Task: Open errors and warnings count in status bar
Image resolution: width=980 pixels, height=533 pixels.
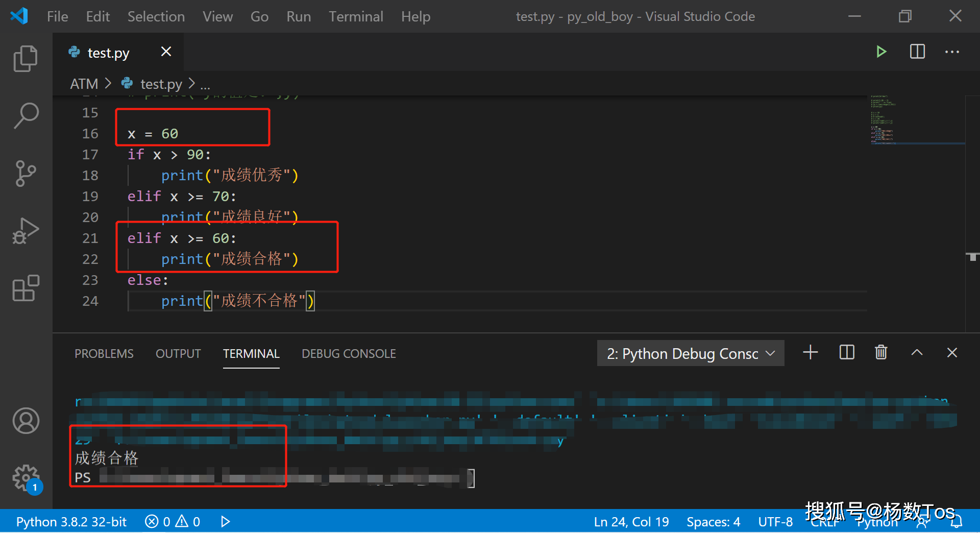Action: pos(173,522)
